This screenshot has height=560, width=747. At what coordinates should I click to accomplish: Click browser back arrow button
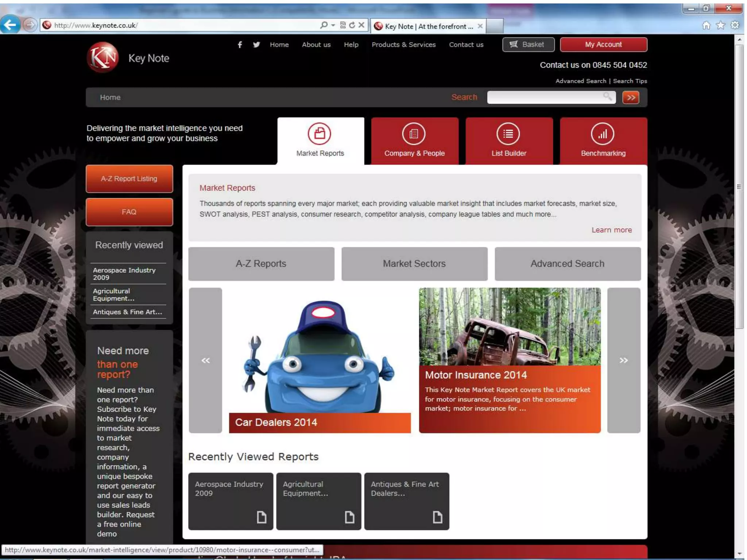(10, 25)
